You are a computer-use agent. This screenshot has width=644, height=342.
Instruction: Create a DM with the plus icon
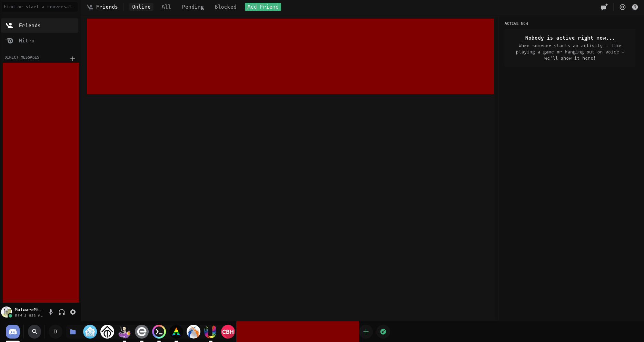73,59
